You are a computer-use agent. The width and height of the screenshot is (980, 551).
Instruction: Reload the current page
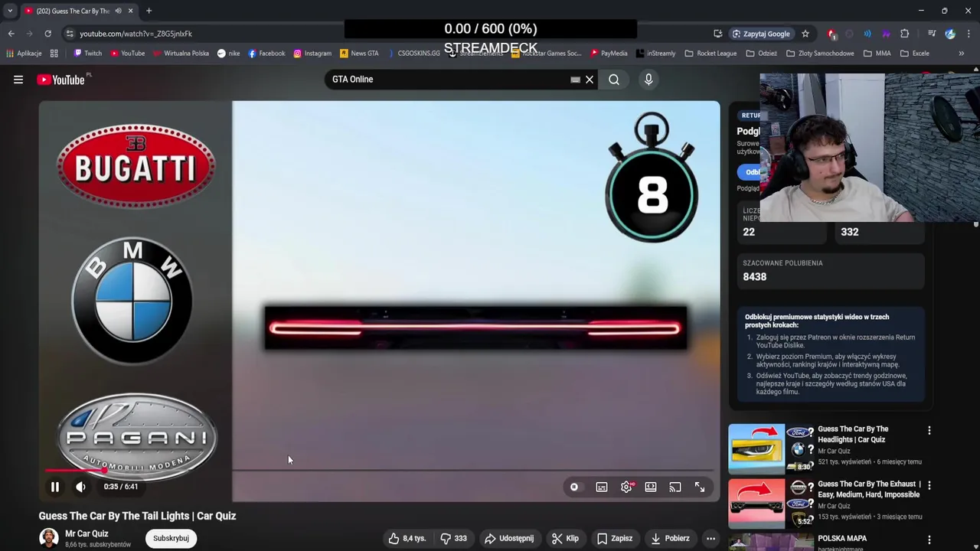pyautogui.click(x=47, y=34)
